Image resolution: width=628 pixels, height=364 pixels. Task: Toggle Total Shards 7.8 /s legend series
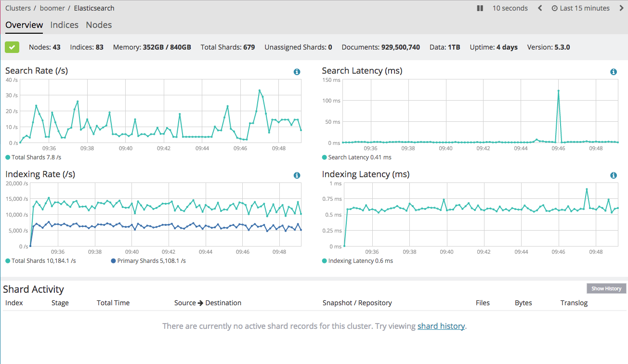point(33,157)
